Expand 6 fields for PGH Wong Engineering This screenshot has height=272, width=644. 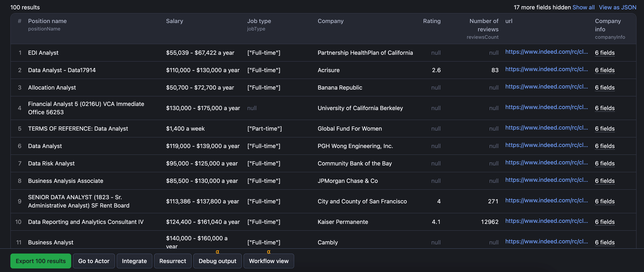click(x=605, y=146)
